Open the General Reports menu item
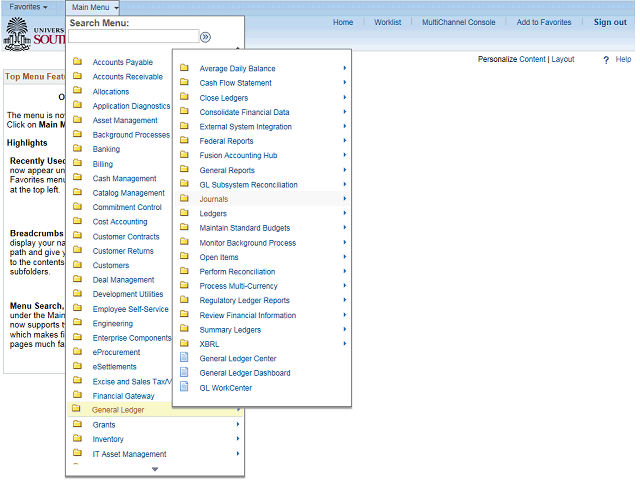This screenshot has height=480, width=640. coord(227,170)
